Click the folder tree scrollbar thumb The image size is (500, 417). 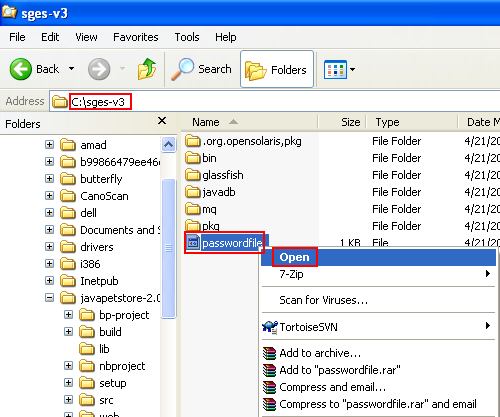(x=168, y=249)
